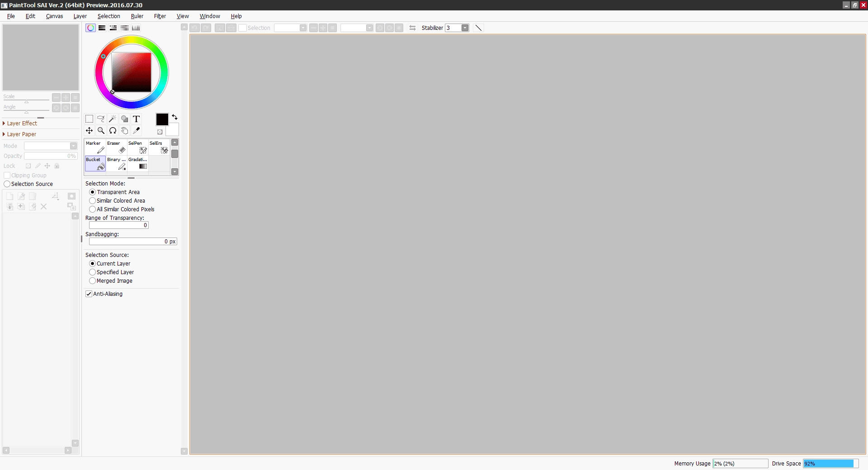Toggle the Anti-Aliasing checkbox
The image size is (868, 470).
pos(89,294)
